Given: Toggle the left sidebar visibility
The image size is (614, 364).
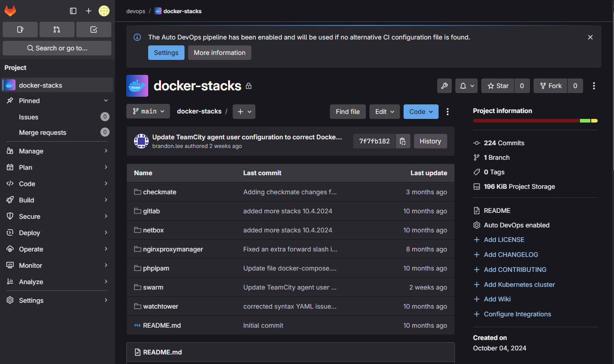Looking at the screenshot, I should point(73,10).
